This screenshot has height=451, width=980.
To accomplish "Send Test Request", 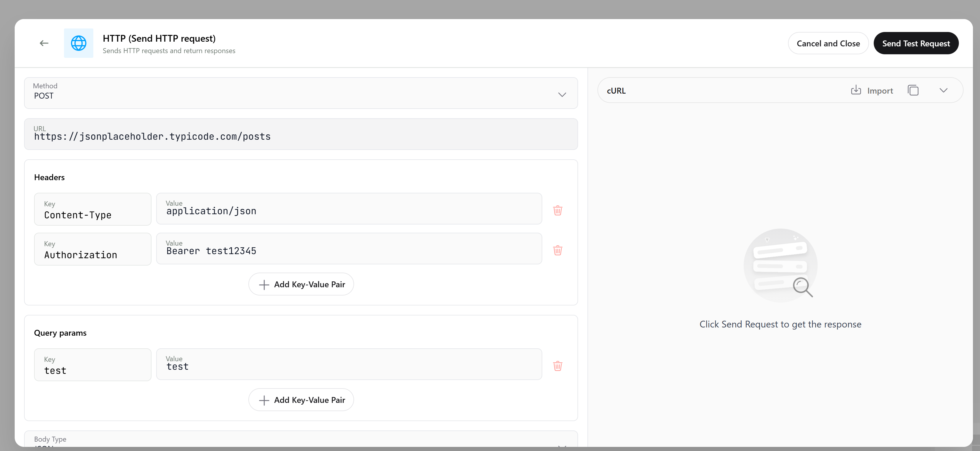I will (x=916, y=43).
